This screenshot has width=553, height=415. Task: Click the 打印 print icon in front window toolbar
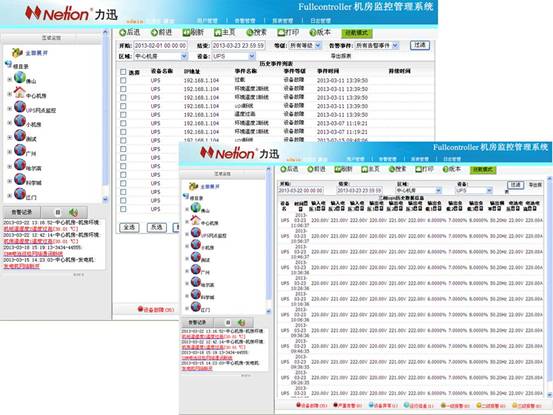click(419, 169)
